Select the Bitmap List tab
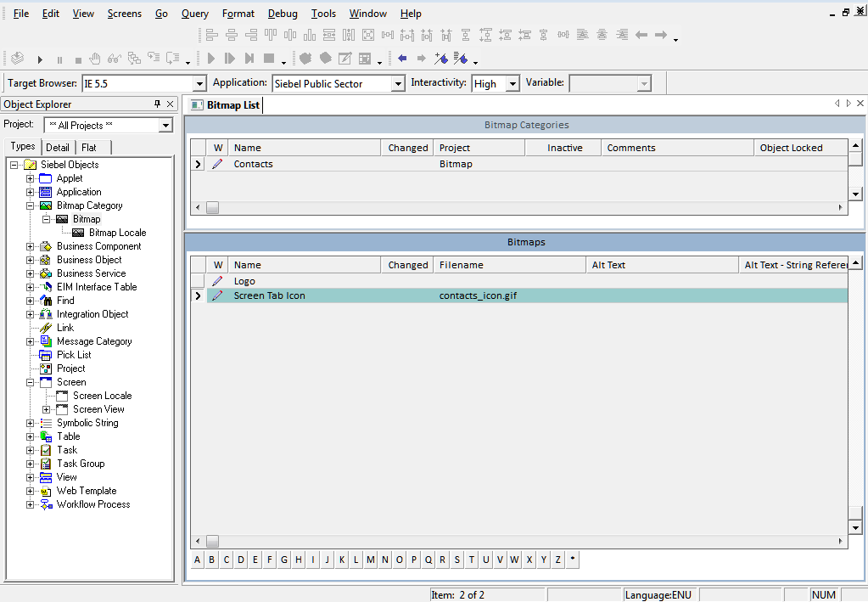868x602 pixels. tap(226, 105)
